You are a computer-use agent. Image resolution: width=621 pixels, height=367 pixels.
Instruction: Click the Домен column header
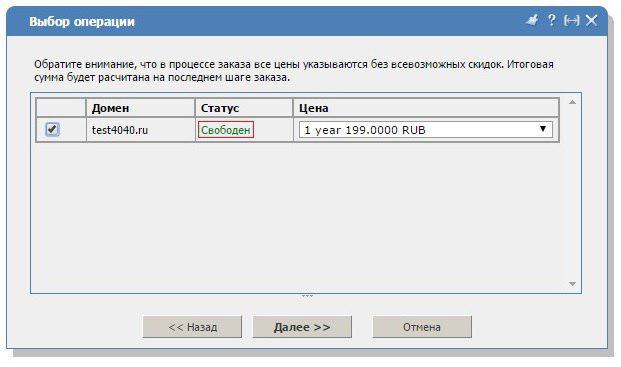pyautogui.click(x=141, y=108)
